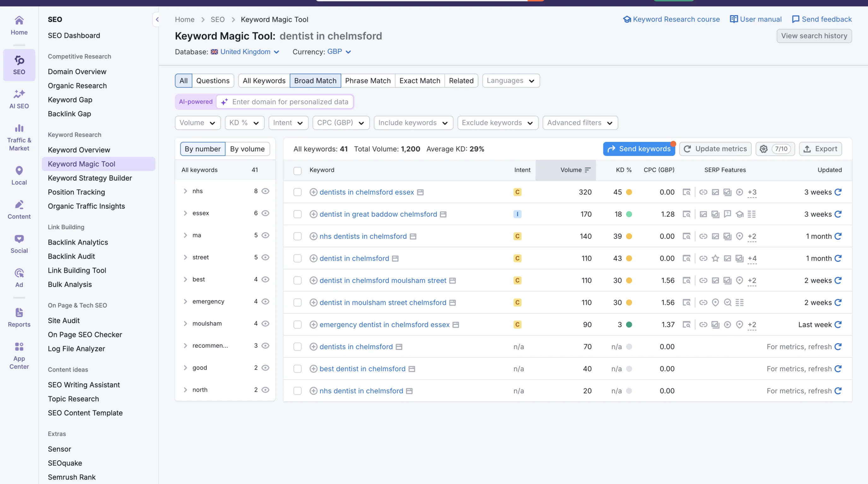Toggle eye icon for moulsham group

click(266, 323)
